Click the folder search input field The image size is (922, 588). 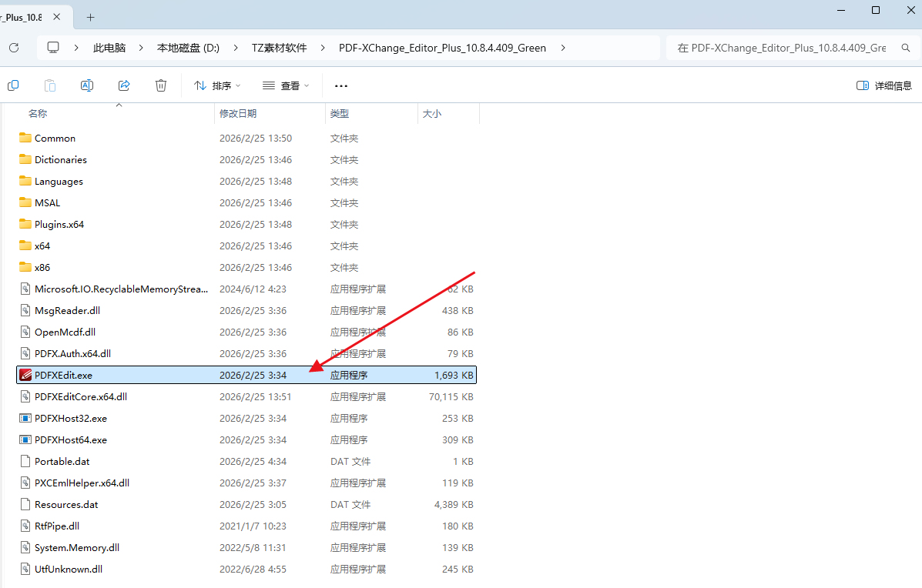(782, 48)
